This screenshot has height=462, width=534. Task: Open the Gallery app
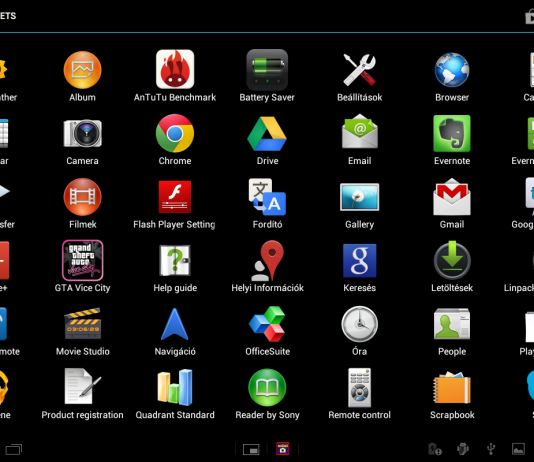point(360,197)
